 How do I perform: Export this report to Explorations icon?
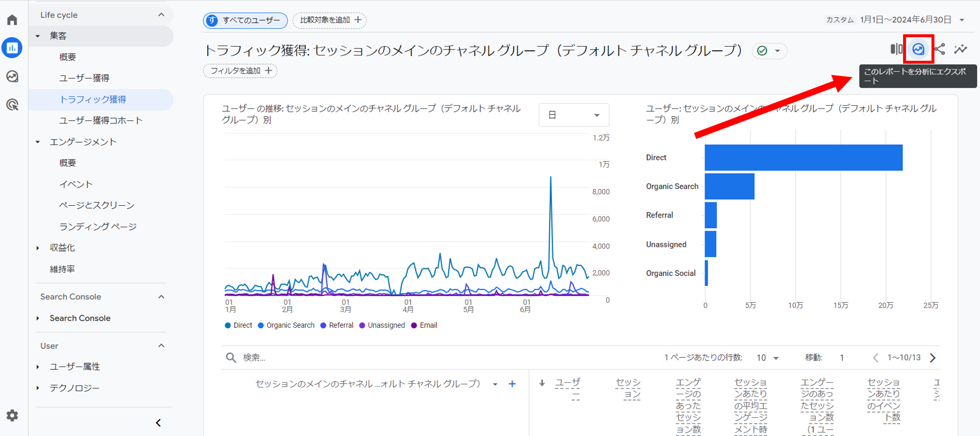[x=918, y=49]
